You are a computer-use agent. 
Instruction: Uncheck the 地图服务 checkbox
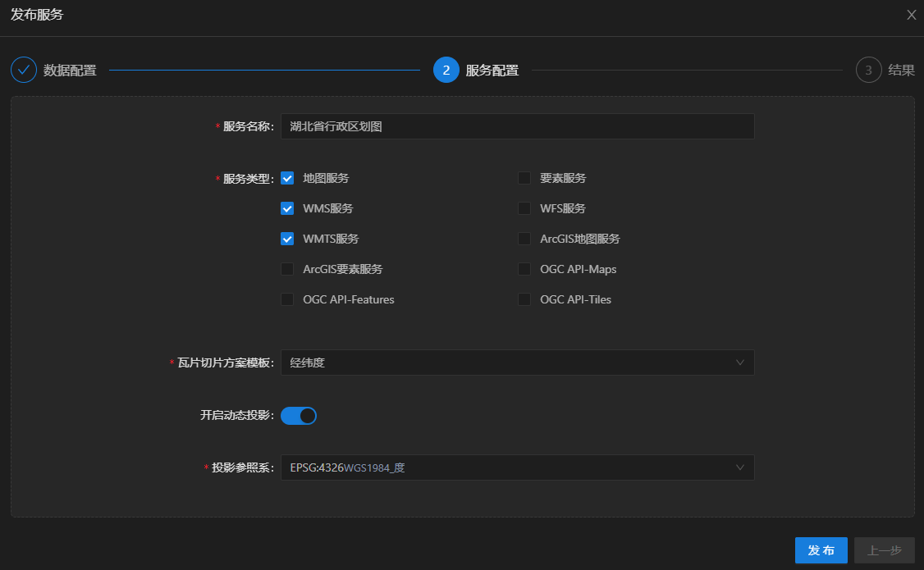pos(287,178)
